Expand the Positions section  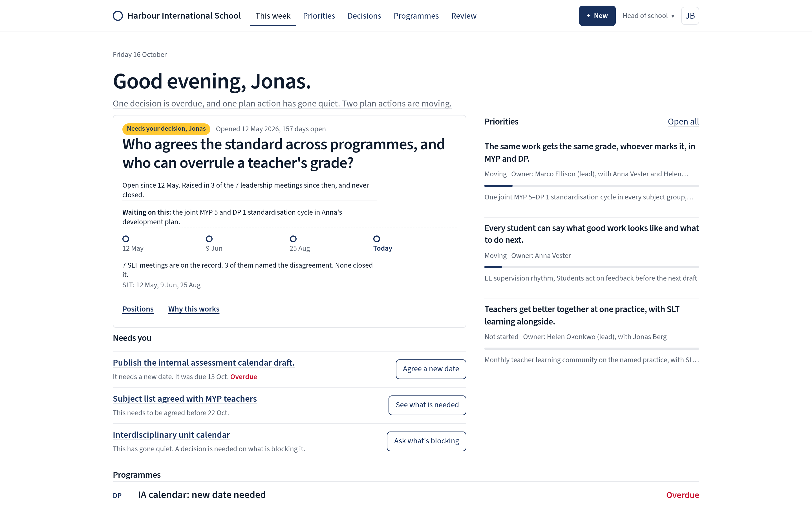pyautogui.click(x=138, y=309)
